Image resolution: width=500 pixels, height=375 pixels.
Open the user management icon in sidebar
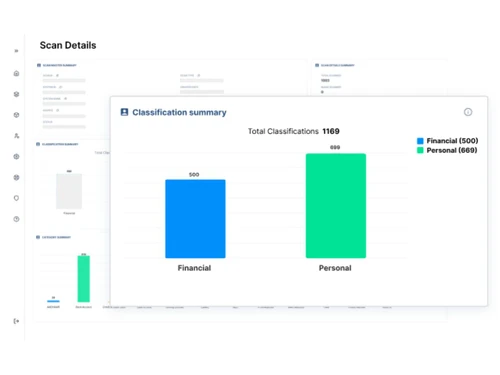click(x=16, y=136)
